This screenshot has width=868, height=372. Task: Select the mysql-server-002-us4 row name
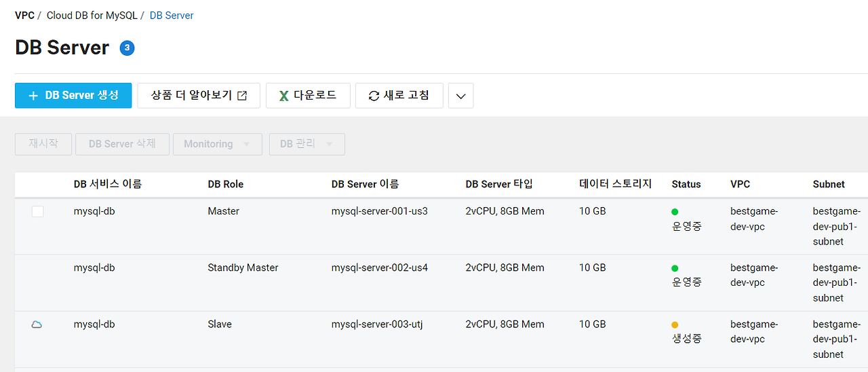[380, 267]
